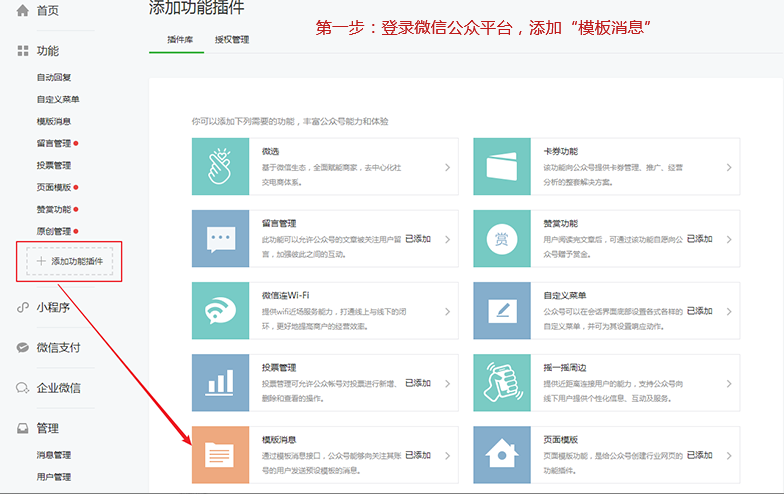The width and height of the screenshot is (784, 494).
Task: Expand the 页面模板 card arrow
Action: 729,456
